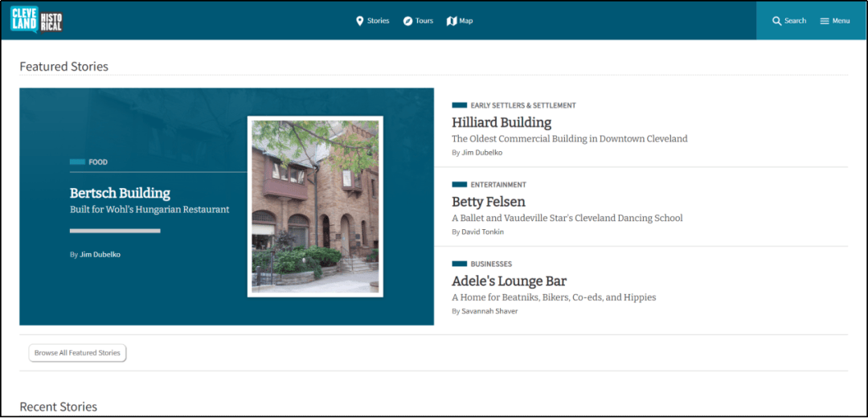Open the hamburger Menu icon
The width and height of the screenshot is (868, 418).
(x=825, y=21)
